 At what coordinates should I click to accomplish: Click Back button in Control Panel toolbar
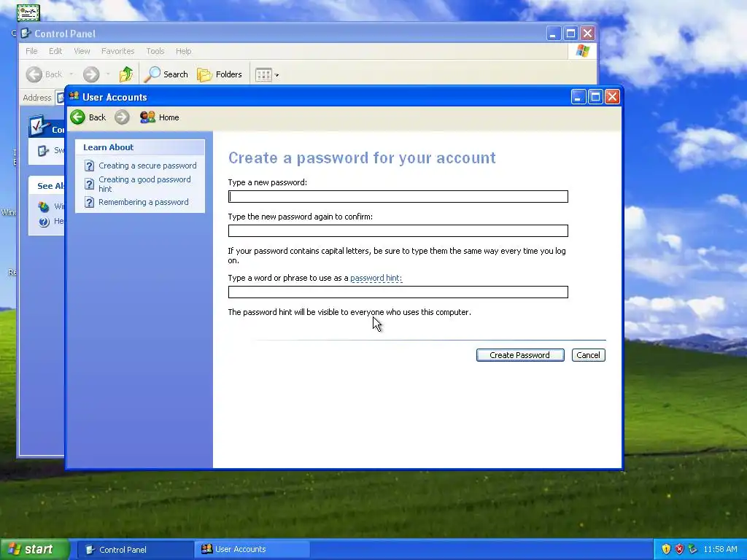tap(44, 74)
